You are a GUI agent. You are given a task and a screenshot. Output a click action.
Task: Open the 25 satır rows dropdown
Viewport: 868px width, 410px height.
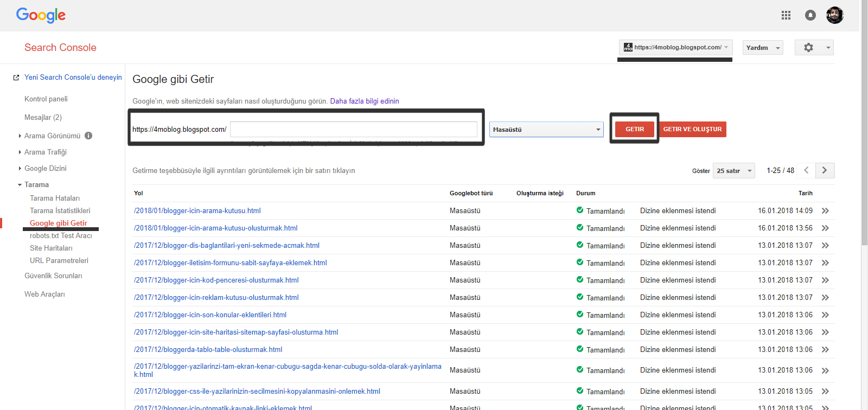[734, 170]
